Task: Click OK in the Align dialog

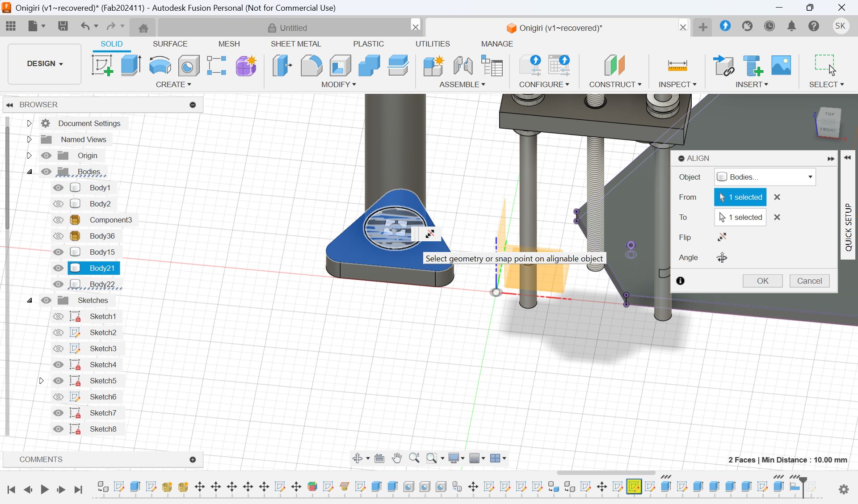Action: (763, 281)
